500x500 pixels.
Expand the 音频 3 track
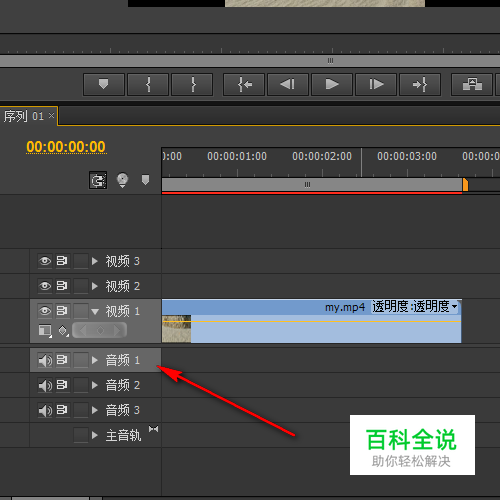click(95, 410)
